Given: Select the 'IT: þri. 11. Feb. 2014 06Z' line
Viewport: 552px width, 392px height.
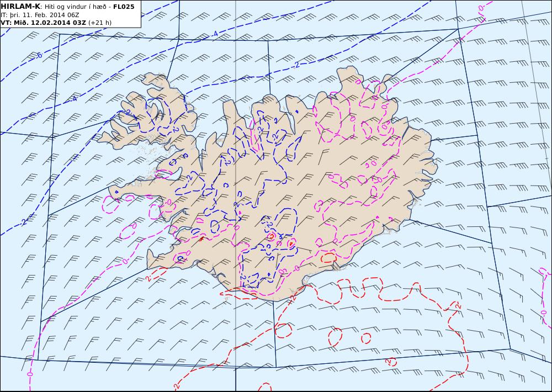Looking at the screenshot, I should 40,15.
